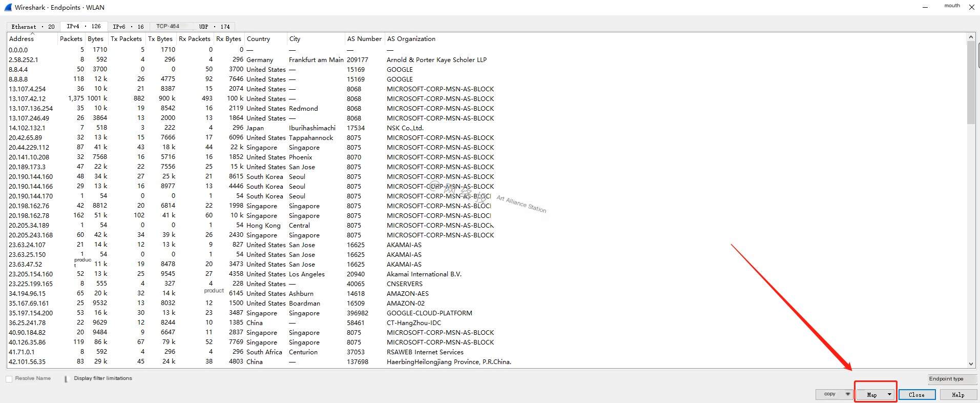Select the IPv4 126 tab
This screenshot has width=980, height=403.
[84, 26]
